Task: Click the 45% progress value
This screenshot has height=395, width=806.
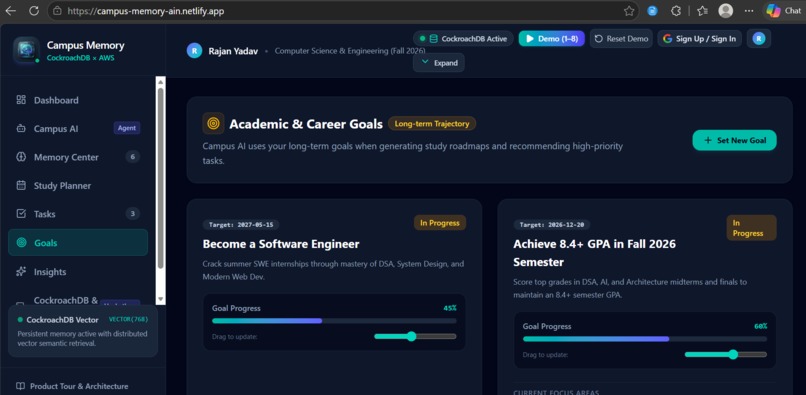Action: click(x=450, y=308)
